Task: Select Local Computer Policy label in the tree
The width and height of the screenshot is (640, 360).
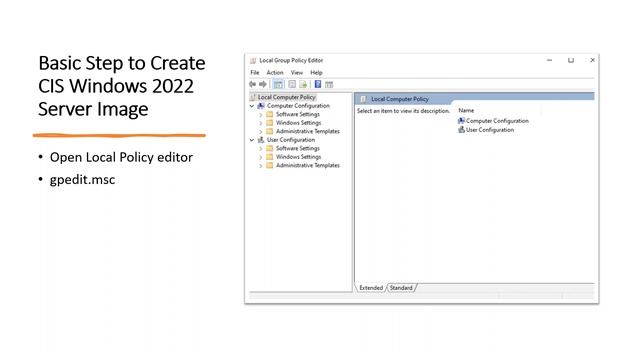Action: (x=287, y=97)
